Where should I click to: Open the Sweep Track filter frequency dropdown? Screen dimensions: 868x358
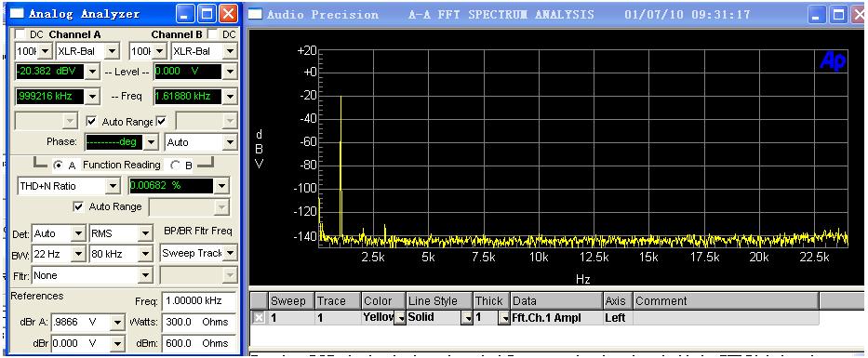pyautogui.click(x=231, y=254)
